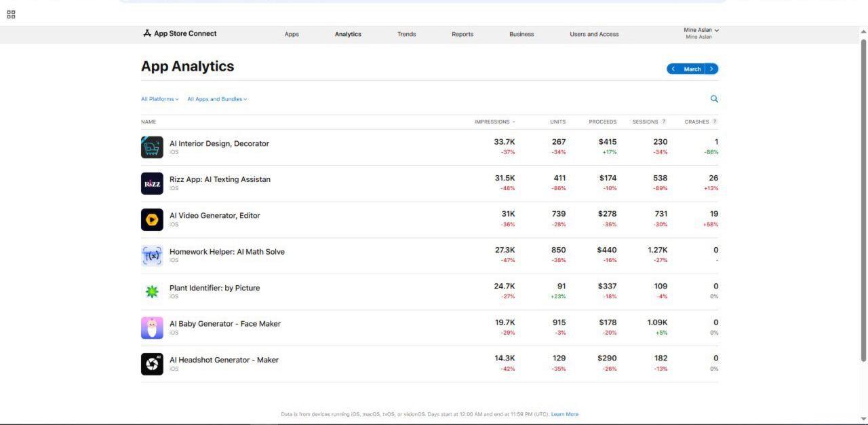The width and height of the screenshot is (868, 425).
Task: Select the Plant Identifier green leaf icon
Action: [x=152, y=291]
